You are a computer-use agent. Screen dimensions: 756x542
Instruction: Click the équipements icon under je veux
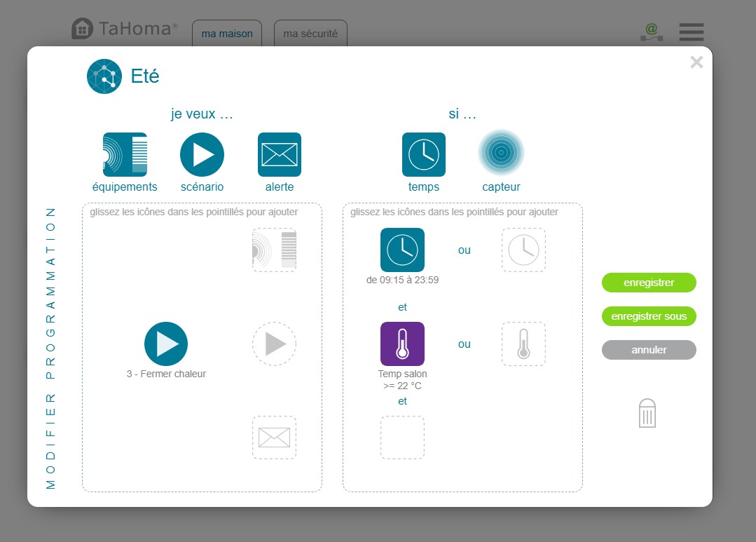tap(125, 154)
